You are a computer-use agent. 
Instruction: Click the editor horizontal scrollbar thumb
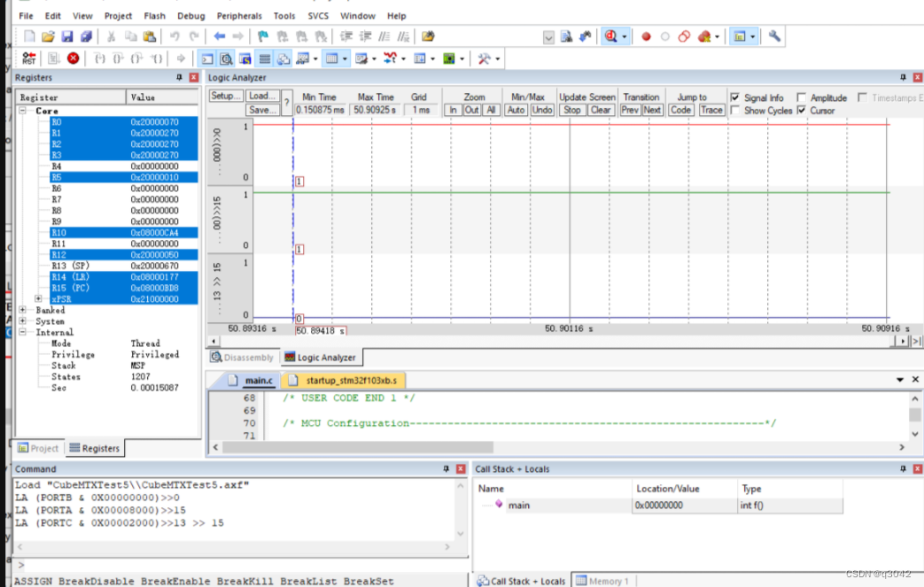(358, 447)
